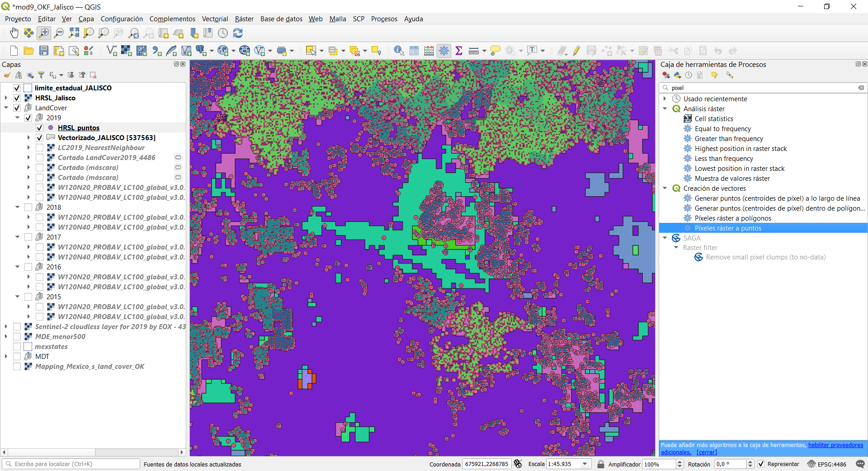
Task: Filter legend funnel icon in Capas
Action: click(41, 75)
